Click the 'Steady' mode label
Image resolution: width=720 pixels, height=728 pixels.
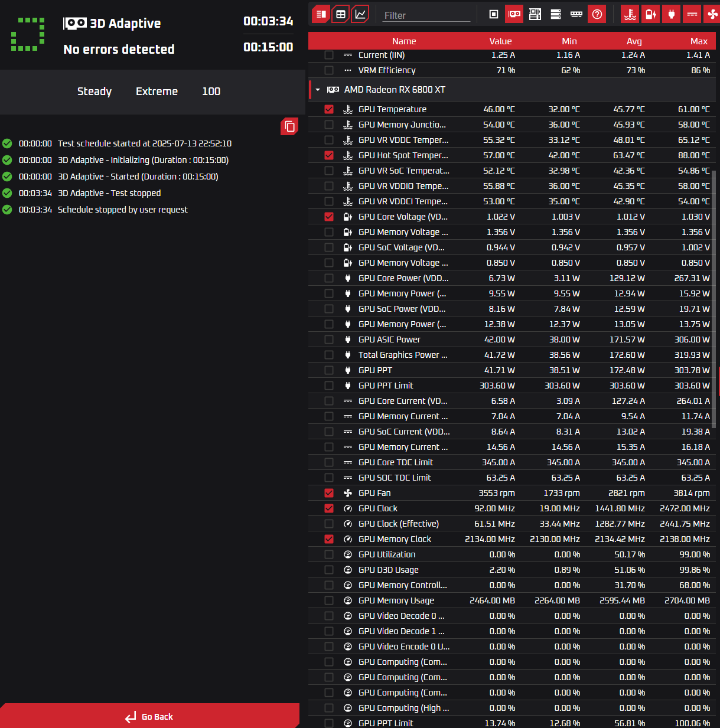[x=95, y=92]
